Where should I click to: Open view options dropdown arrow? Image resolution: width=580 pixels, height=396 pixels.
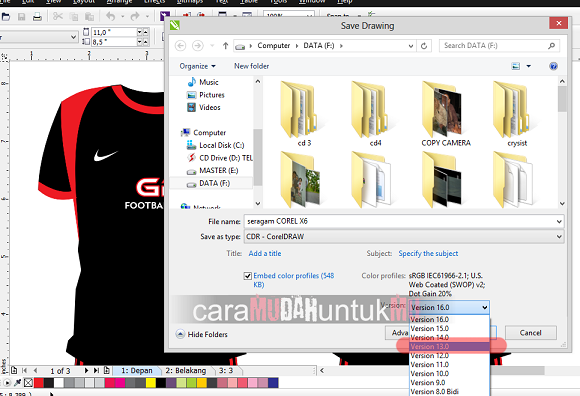[x=529, y=66]
